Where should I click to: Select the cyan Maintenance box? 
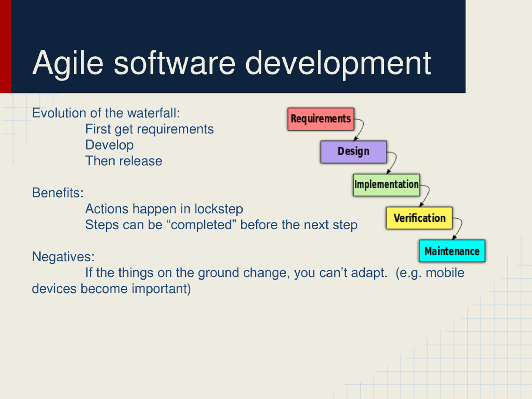pos(452,251)
